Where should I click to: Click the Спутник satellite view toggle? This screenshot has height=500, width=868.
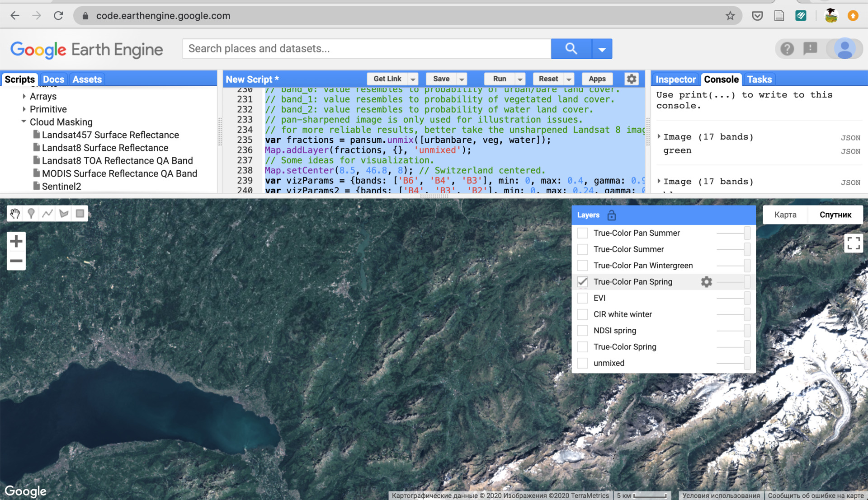coord(835,215)
